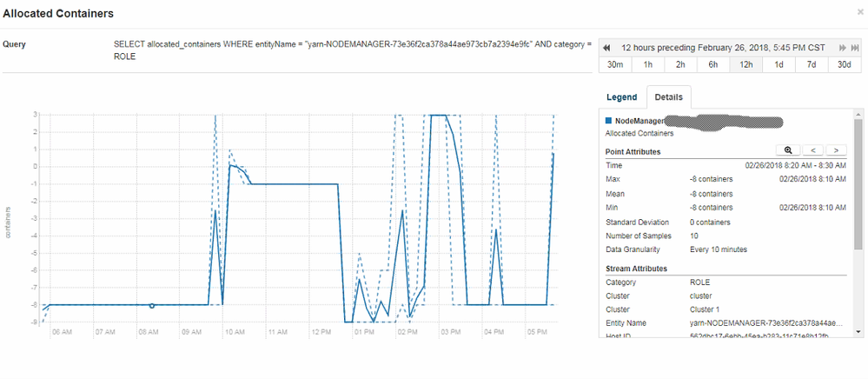Screen dimensions: 868x379
Task: Move time range backward with rewind arrows
Action: pos(606,48)
